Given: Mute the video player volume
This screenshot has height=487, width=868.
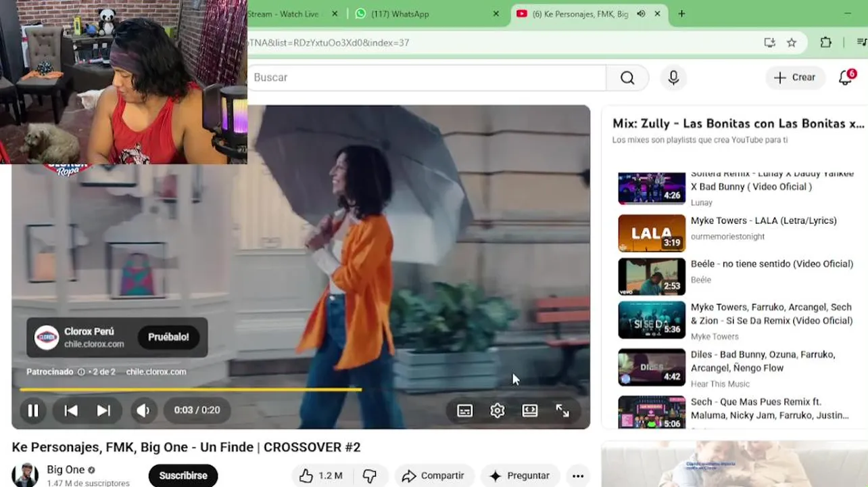Looking at the screenshot, I should pyautogui.click(x=143, y=411).
